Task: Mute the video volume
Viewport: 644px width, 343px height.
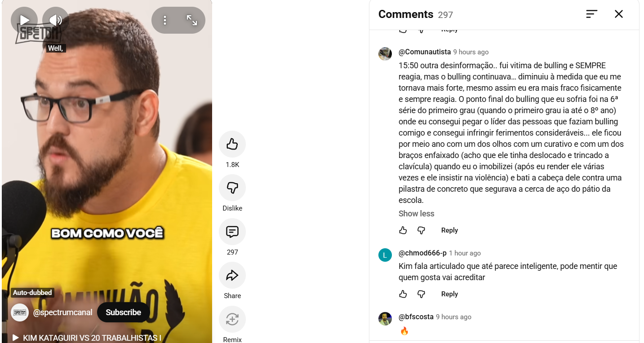Action: [x=56, y=20]
